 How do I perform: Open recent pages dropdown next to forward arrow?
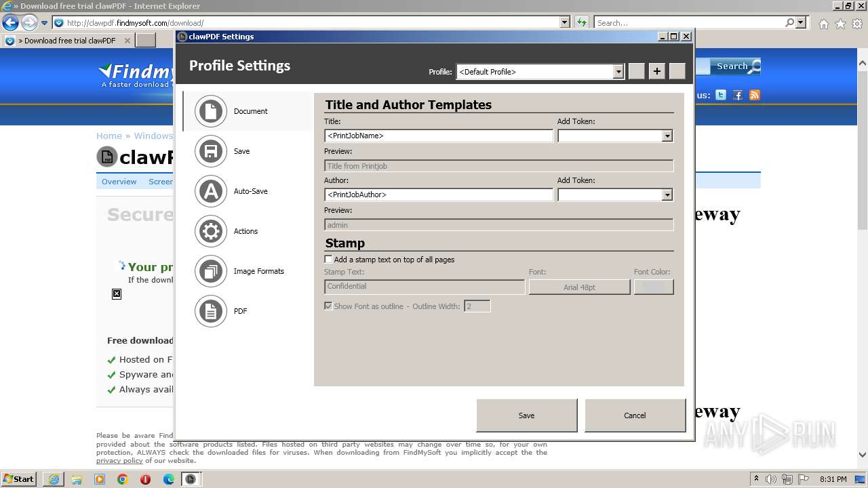[x=45, y=23]
